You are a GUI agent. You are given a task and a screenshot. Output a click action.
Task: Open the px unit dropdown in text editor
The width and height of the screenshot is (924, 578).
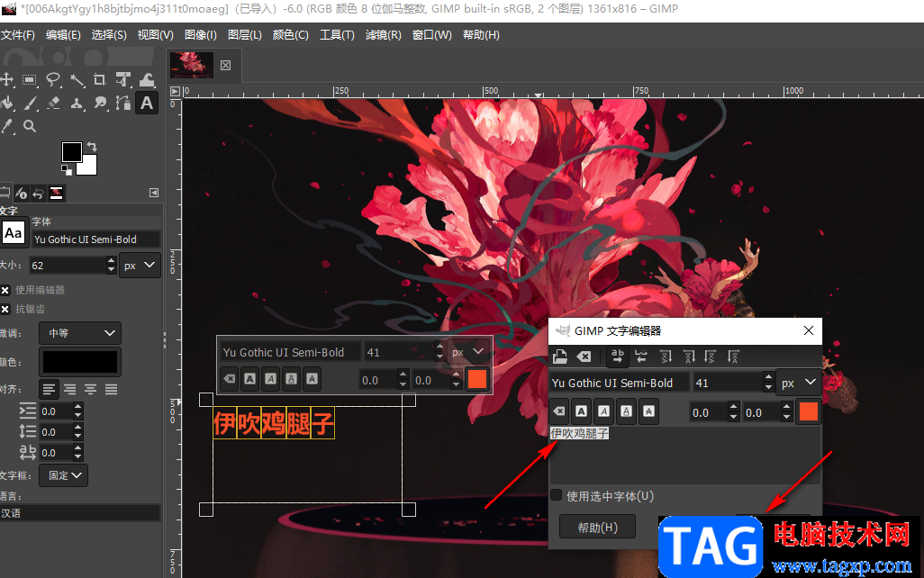coord(799,383)
